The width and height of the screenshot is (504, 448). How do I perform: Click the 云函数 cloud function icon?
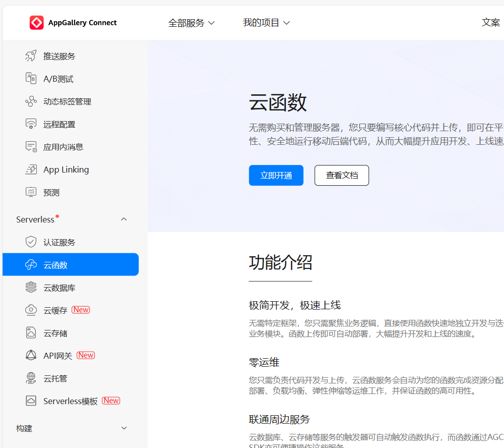[31, 265]
